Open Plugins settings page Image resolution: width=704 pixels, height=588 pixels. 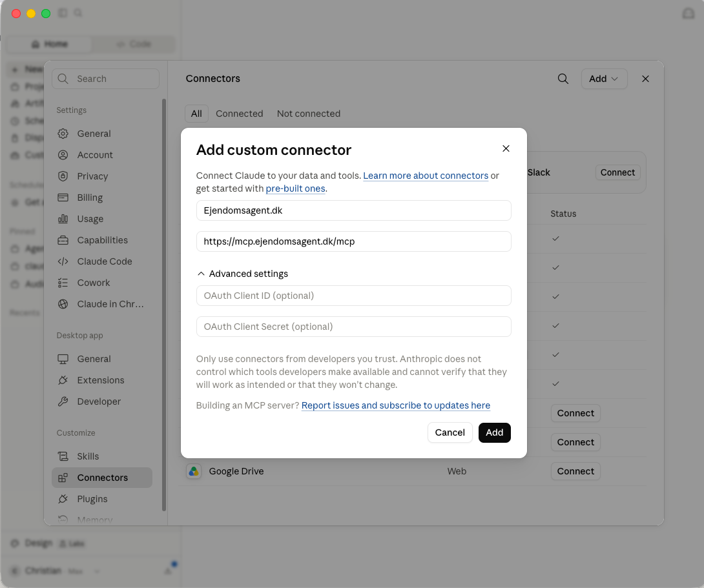pos(102,499)
